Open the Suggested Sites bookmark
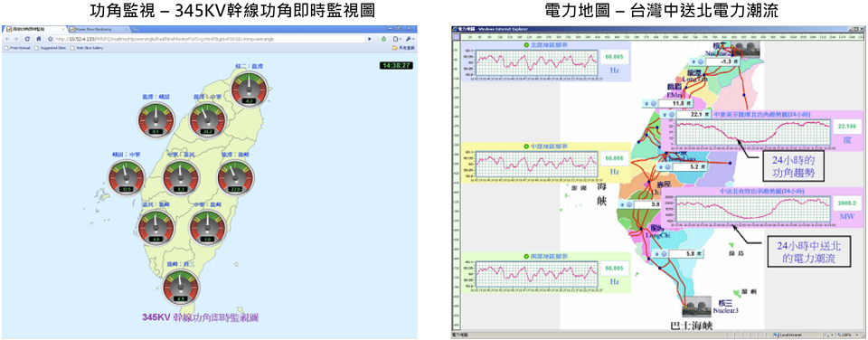The image size is (868, 340). (x=51, y=48)
